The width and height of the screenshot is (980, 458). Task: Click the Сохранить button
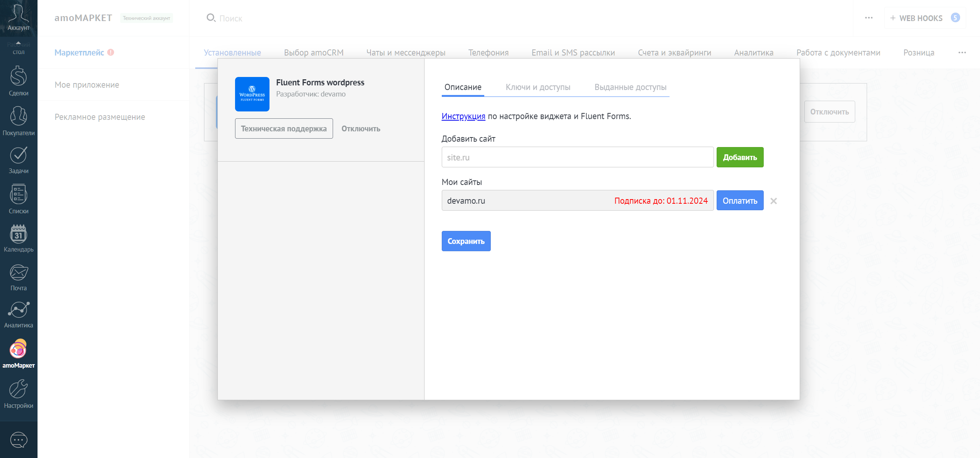pos(466,241)
